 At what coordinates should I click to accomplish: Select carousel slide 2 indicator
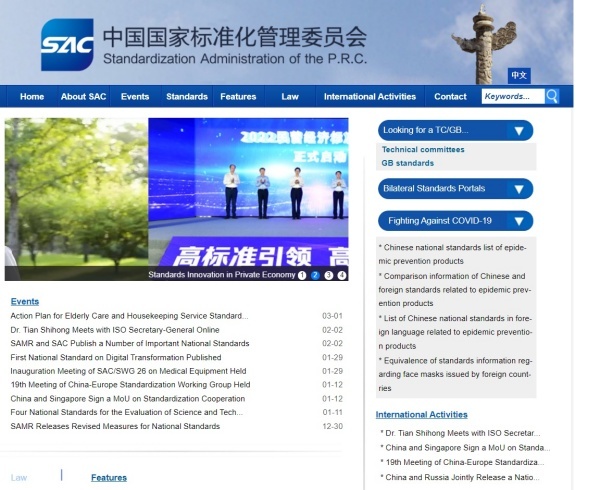pos(315,275)
